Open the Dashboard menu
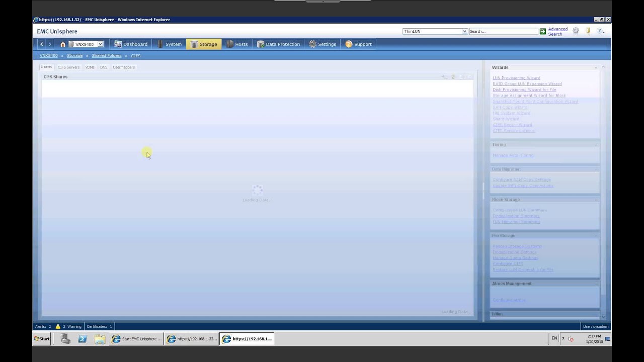 pyautogui.click(x=131, y=44)
